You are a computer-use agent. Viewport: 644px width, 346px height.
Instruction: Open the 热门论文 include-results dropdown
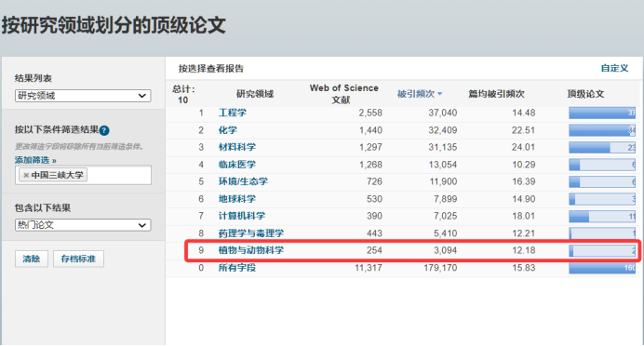click(x=83, y=225)
